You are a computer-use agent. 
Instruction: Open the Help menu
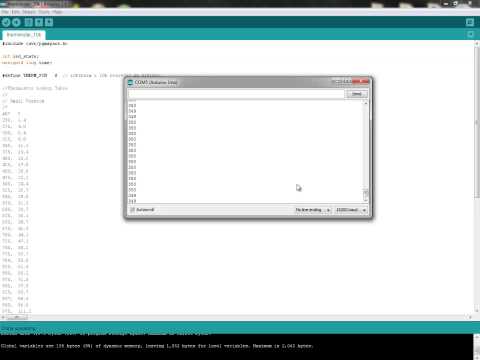click(57, 12)
